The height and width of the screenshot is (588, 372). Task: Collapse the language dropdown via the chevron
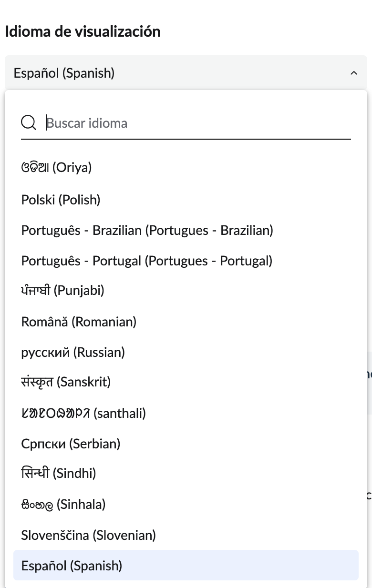click(x=353, y=73)
